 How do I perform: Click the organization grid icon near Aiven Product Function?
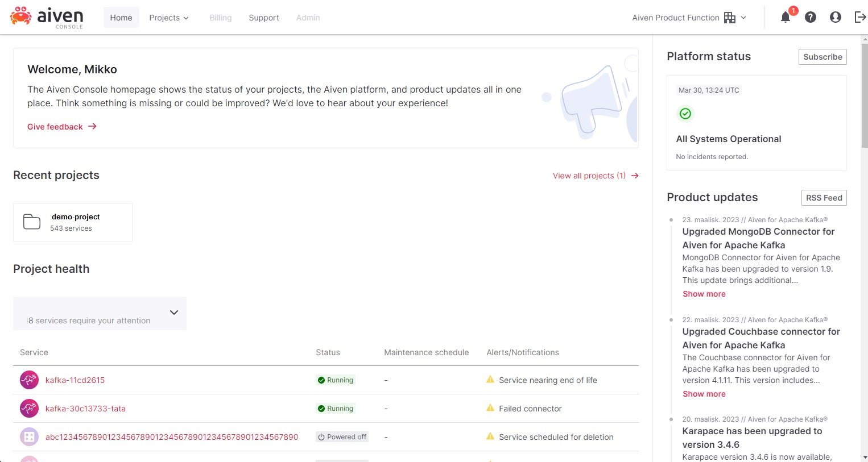(x=730, y=18)
